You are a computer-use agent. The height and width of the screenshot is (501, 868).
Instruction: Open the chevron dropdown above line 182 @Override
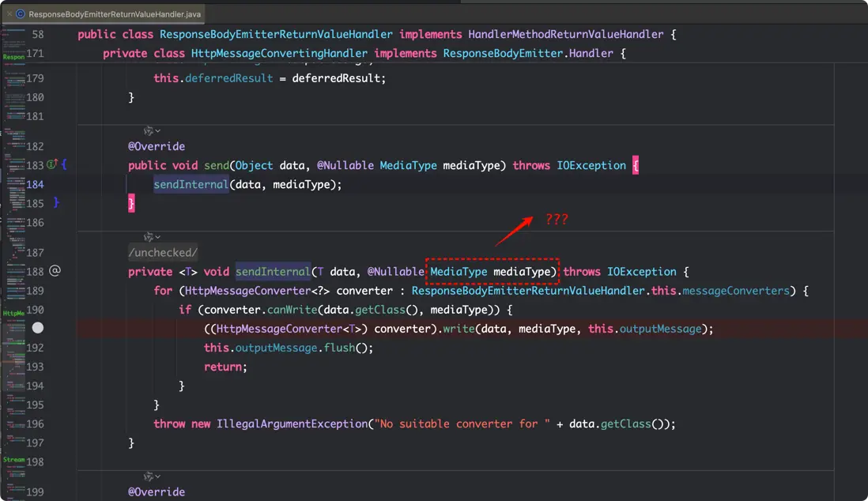pyautogui.click(x=158, y=131)
